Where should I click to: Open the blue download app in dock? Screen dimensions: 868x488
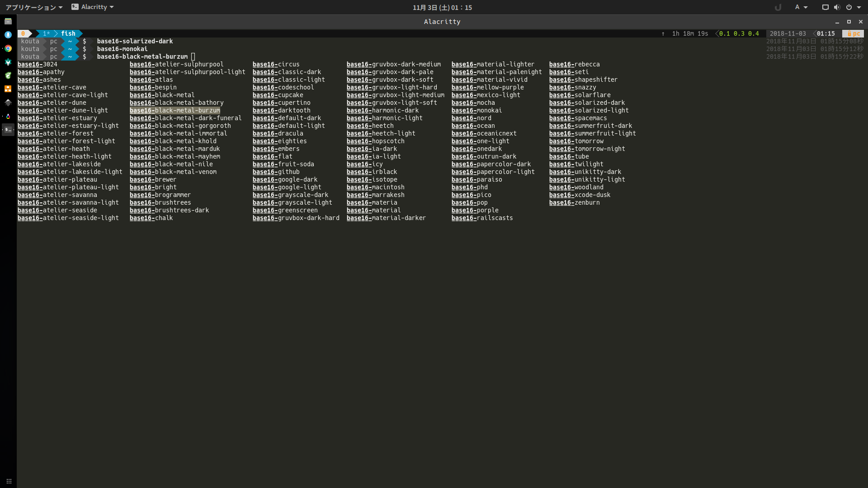8,35
